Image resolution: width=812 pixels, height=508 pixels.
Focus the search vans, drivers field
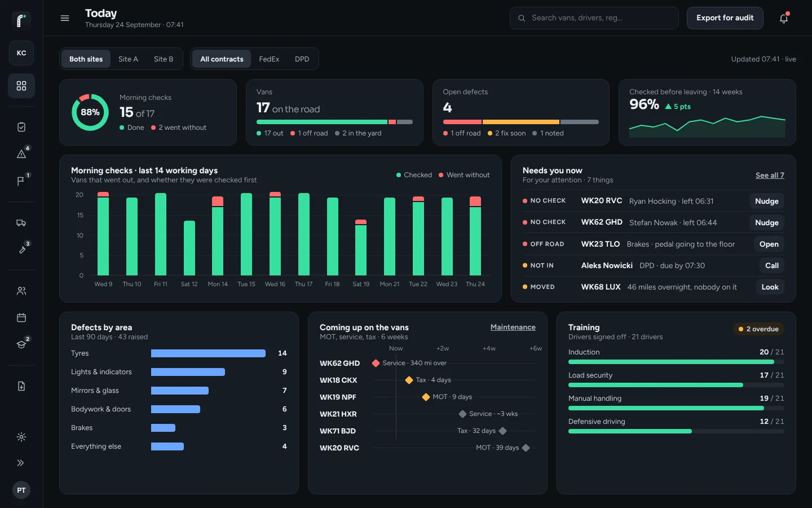click(x=594, y=18)
